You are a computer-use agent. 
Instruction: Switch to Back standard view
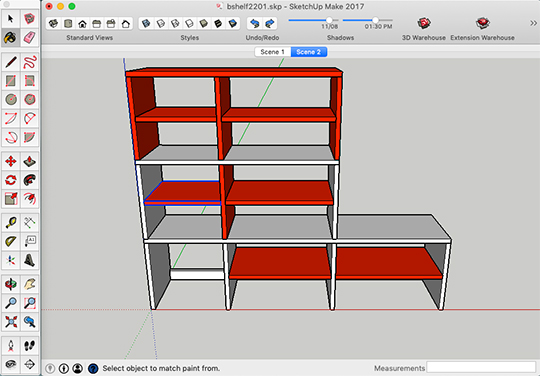[111, 23]
